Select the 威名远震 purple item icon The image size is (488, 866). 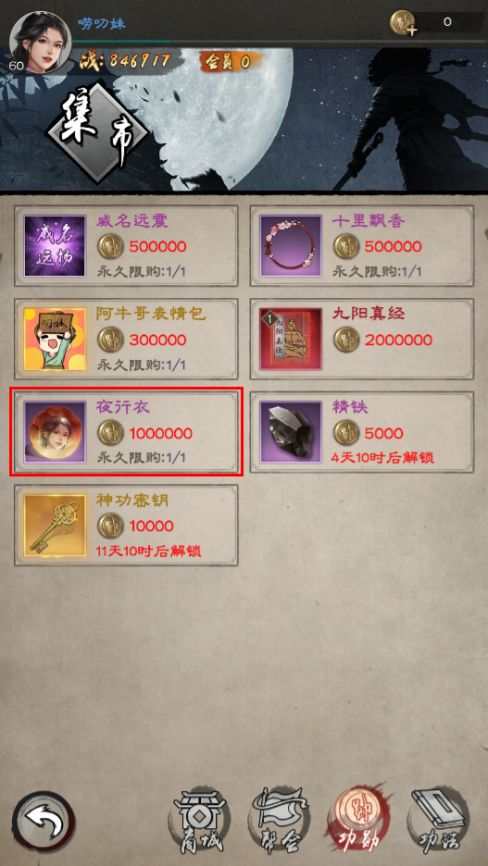(x=55, y=246)
